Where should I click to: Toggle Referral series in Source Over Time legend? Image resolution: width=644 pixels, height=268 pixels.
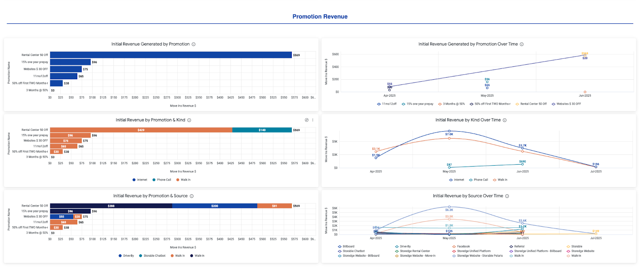click(519, 247)
